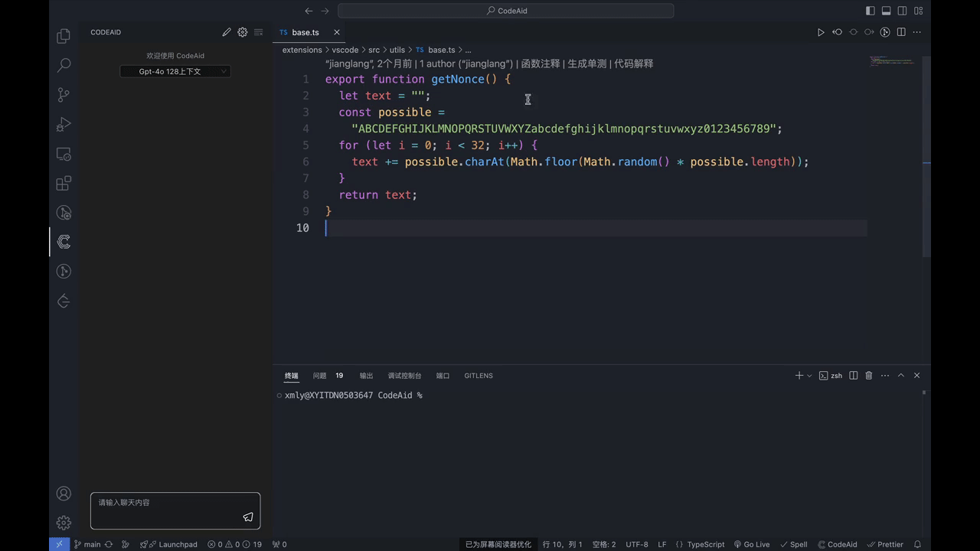Switch to the 终端 panel tab
This screenshot has height=551, width=980.
pyautogui.click(x=292, y=376)
